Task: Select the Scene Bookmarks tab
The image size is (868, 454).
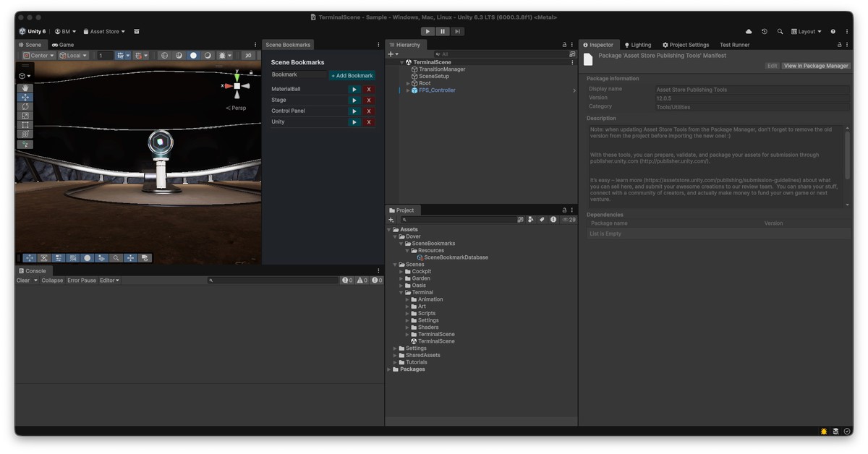Action: point(287,45)
